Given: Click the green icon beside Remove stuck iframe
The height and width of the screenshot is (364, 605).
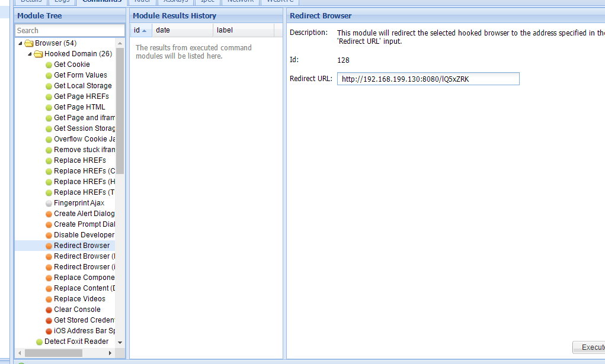Looking at the screenshot, I should 49,150.
